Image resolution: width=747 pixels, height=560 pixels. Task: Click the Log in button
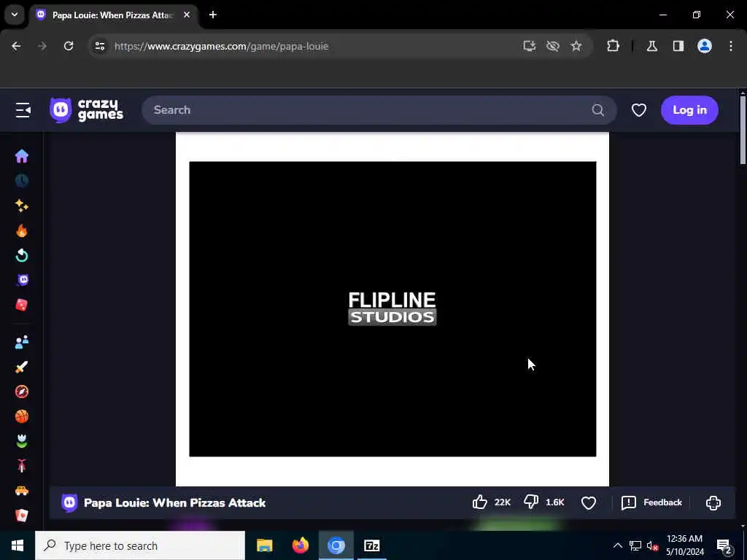click(689, 110)
